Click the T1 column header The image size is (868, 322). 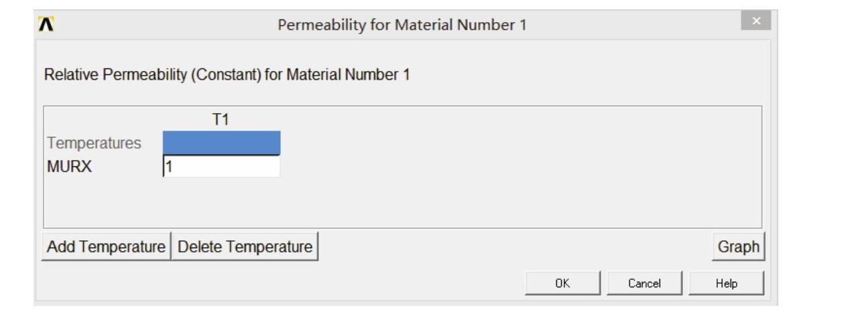(221, 120)
